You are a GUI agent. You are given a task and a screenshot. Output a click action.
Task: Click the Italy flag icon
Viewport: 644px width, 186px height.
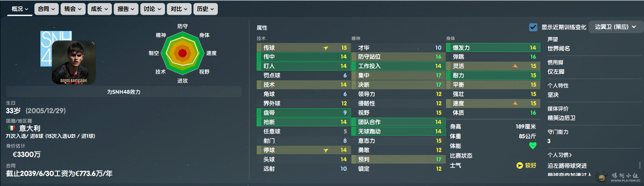12,128
